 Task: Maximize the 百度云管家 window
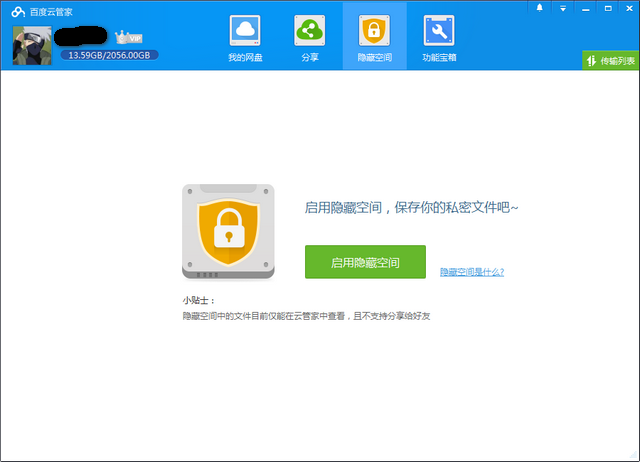pos(608,8)
